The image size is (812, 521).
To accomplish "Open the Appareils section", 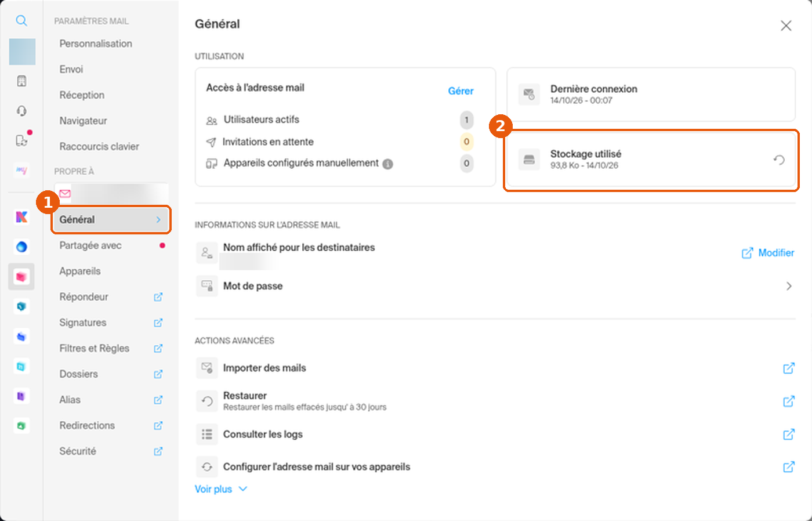I will point(80,271).
